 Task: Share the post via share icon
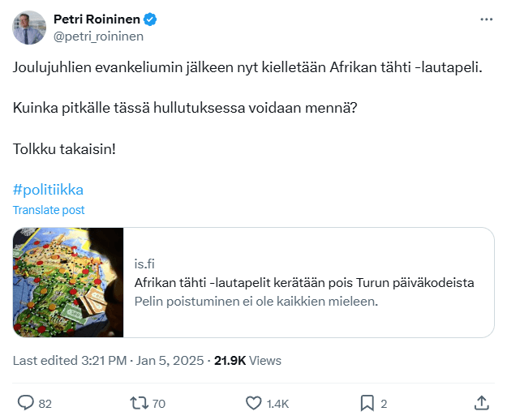tap(480, 403)
